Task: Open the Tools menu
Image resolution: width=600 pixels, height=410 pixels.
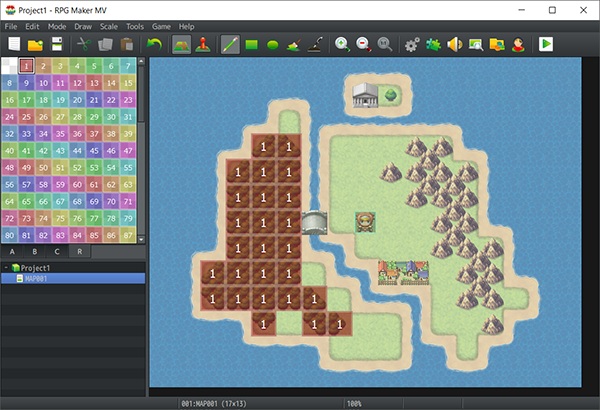Action: [135, 26]
